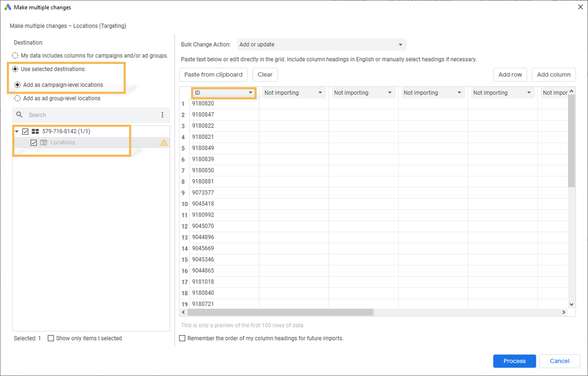Uncheck the Locations checkbox

(x=34, y=143)
